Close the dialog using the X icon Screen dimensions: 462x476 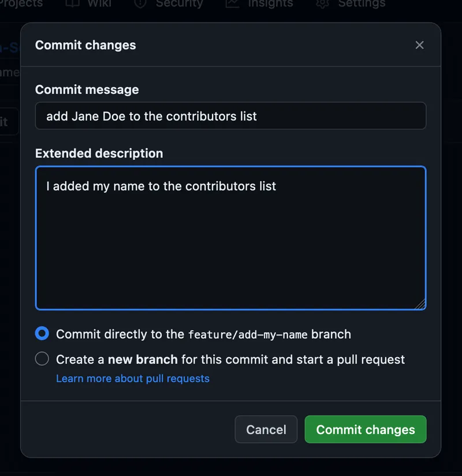point(419,45)
